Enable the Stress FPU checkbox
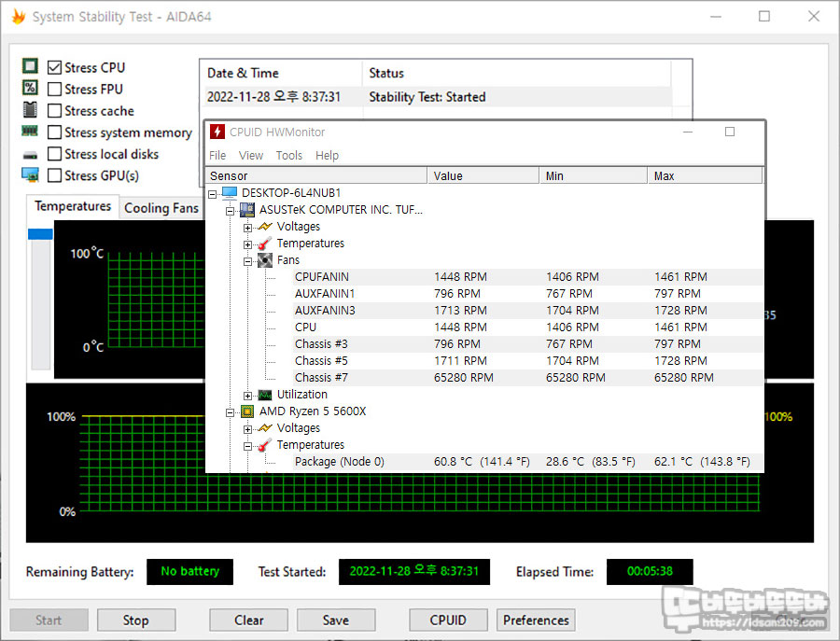Image resolution: width=840 pixels, height=641 pixels. click(54, 89)
